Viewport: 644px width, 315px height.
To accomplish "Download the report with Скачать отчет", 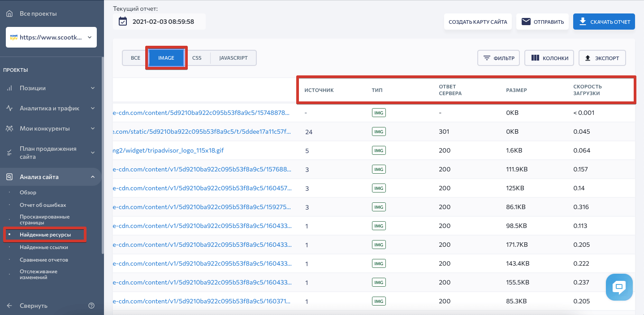I will point(604,22).
